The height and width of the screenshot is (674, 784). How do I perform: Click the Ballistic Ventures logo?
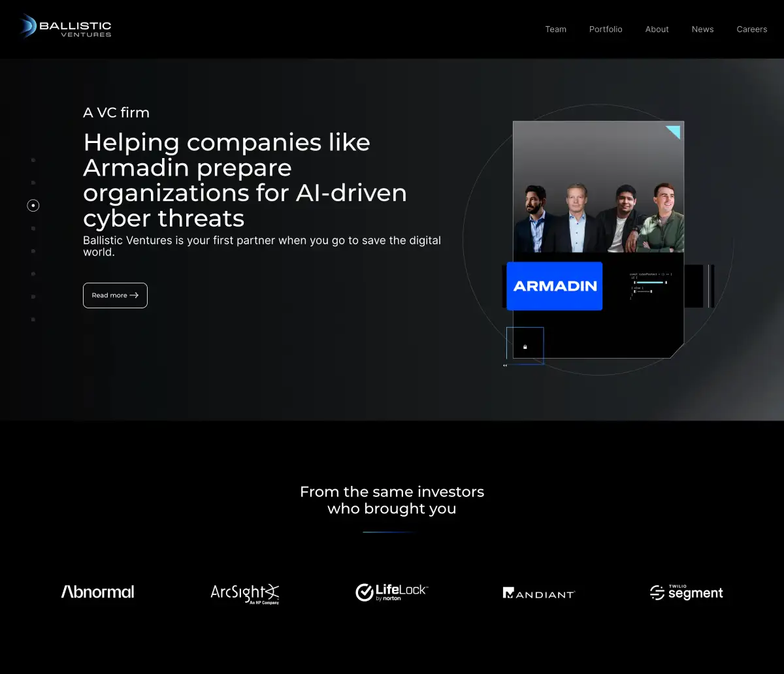tap(65, 26)
